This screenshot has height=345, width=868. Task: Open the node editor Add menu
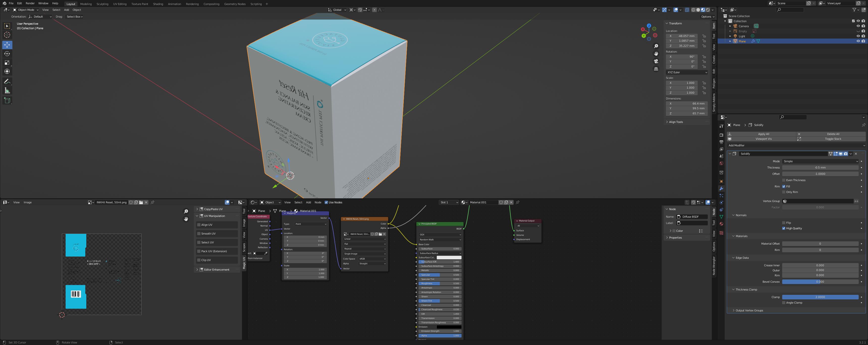(308, 202)
